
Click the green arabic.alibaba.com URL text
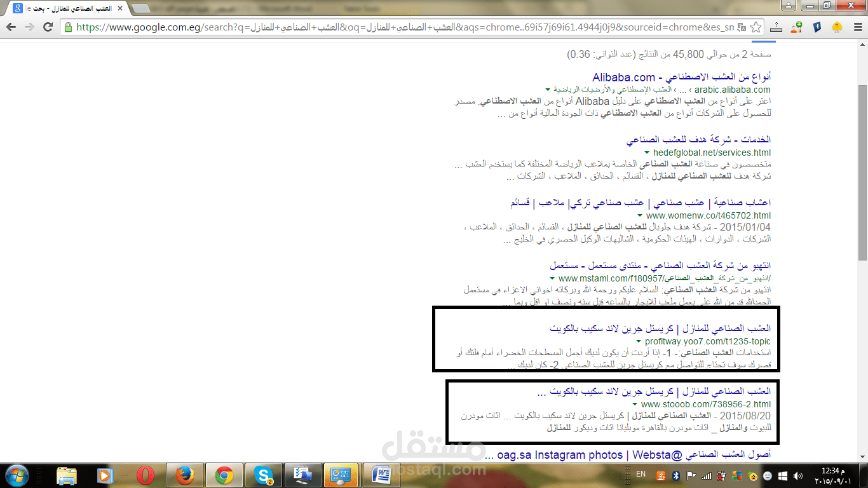[x=731, y=90]
